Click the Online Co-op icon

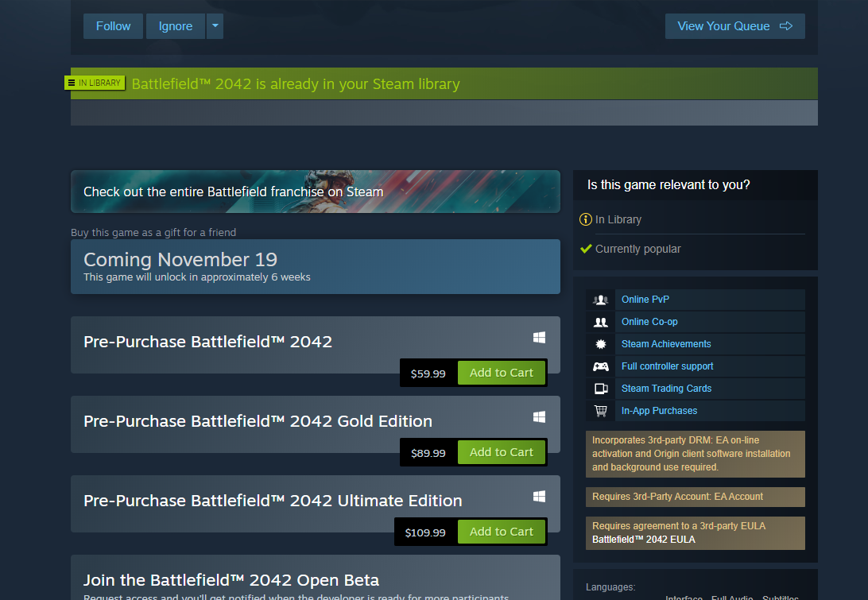tap(601, 322)
